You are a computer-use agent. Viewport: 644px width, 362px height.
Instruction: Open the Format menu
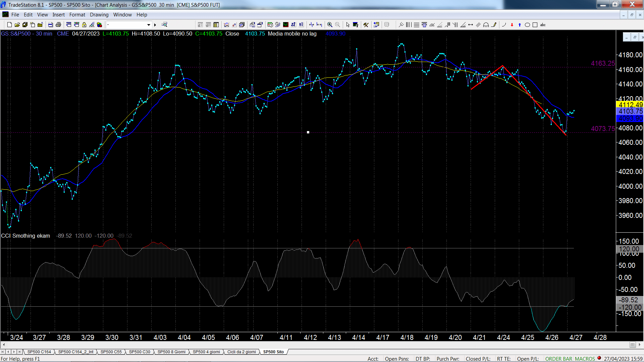[x=77, y=15]
